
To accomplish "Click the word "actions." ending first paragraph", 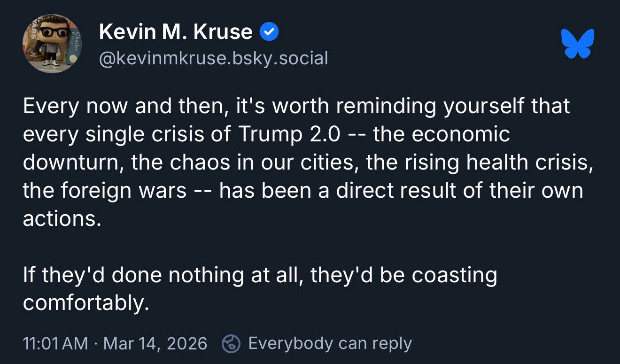I will (62, 219).
